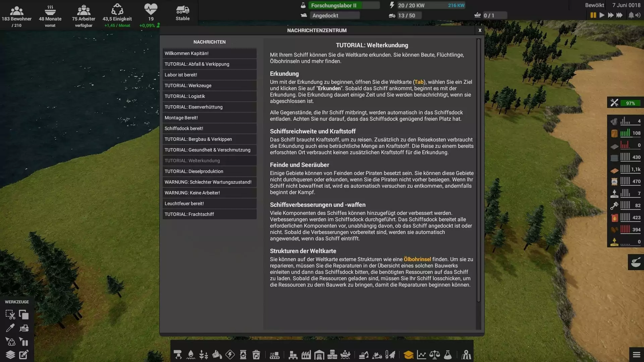Set game speed to double fast-forward

coord(610,15)
